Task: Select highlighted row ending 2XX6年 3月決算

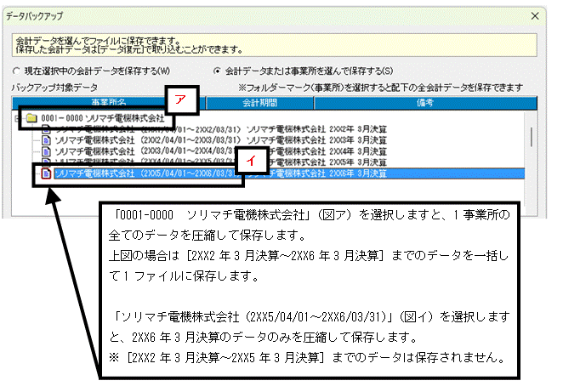Action: point(289,173)
